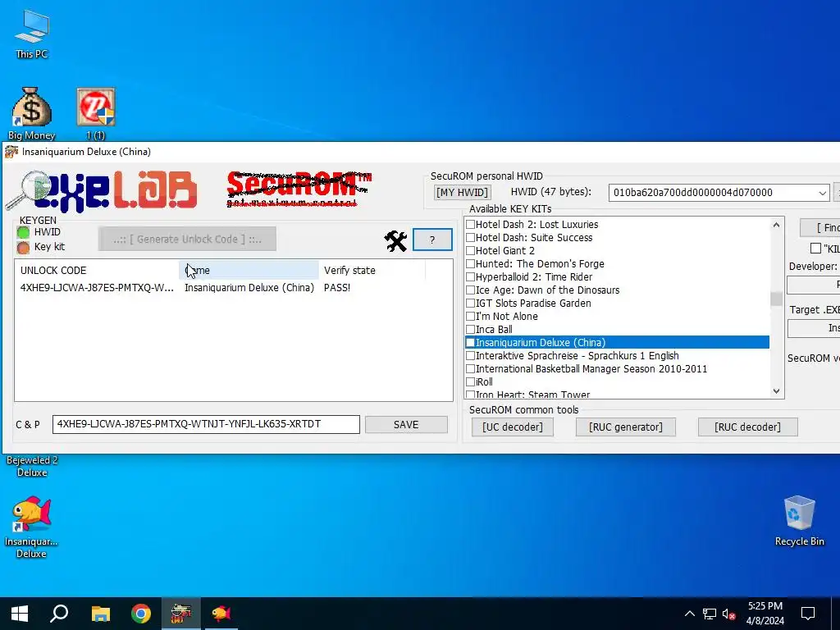This screenshot has width=840, height=630.
Task: Open the RUC generator tool
Action: coord(626,427)
